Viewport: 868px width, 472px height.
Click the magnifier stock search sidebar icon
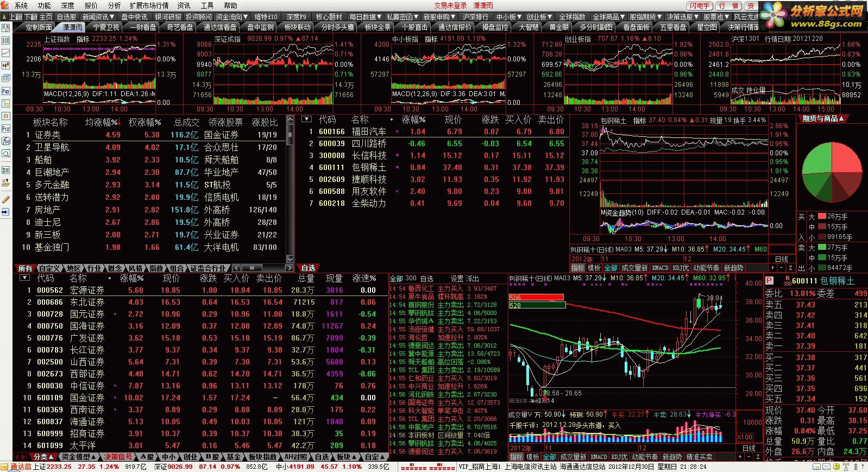[5, 154]
